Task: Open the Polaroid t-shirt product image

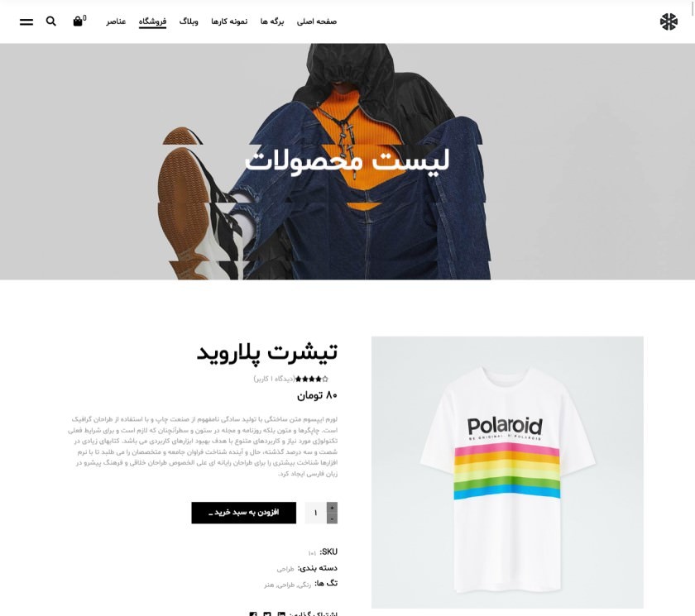Action: [507, 472]
